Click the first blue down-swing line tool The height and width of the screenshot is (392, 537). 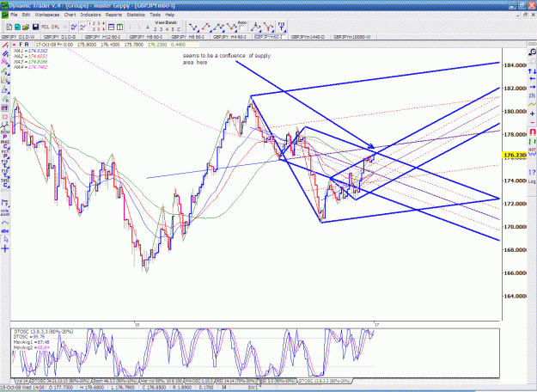192,27
